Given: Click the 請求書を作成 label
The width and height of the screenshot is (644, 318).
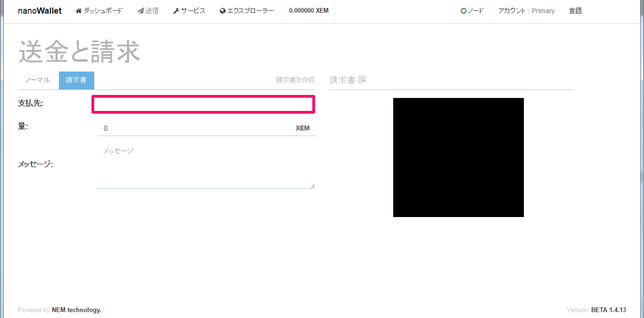Looking at the screenshot, I should (295, 80).
